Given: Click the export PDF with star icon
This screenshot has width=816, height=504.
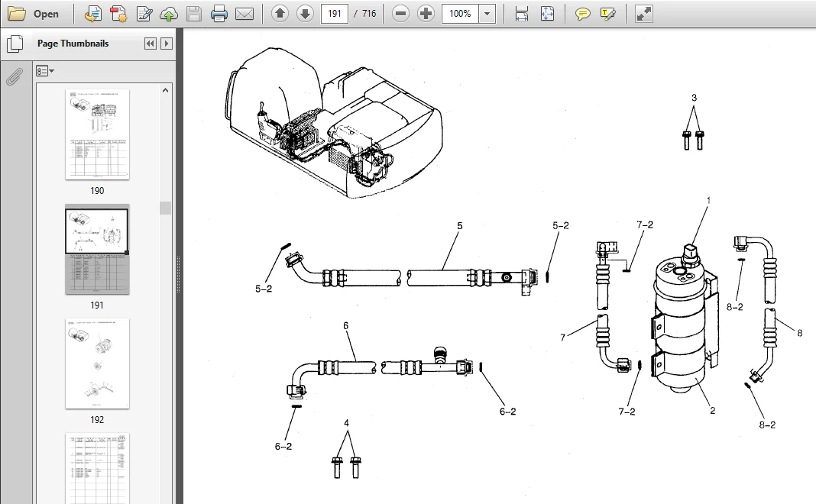Looking at the screenshot, I should pyautogui.click(x=118, y=14).
